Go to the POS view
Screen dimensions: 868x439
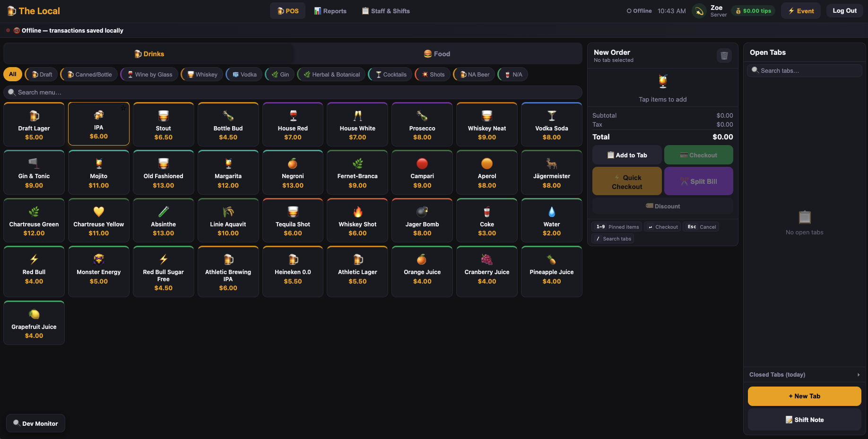click(x=288, y=11)
